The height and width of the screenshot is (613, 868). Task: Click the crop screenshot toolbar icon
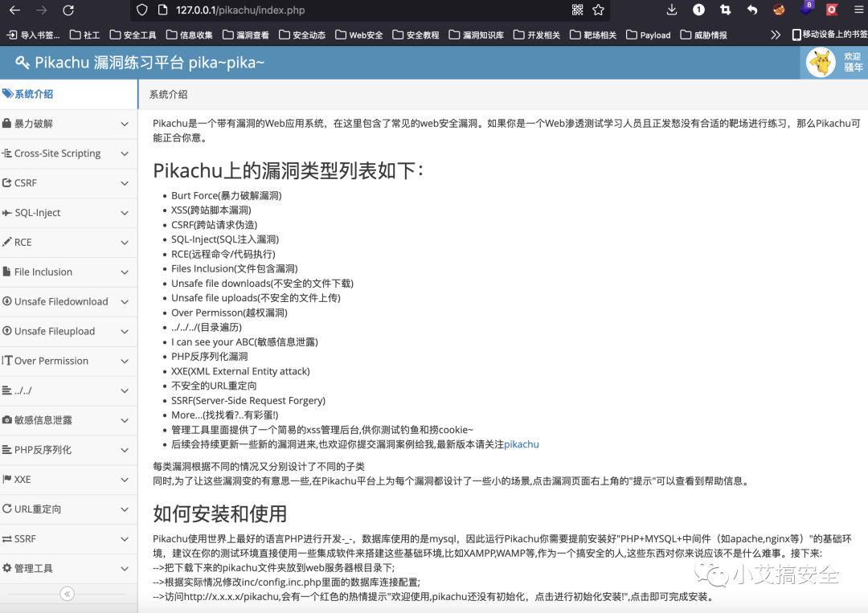pos(725,10)
